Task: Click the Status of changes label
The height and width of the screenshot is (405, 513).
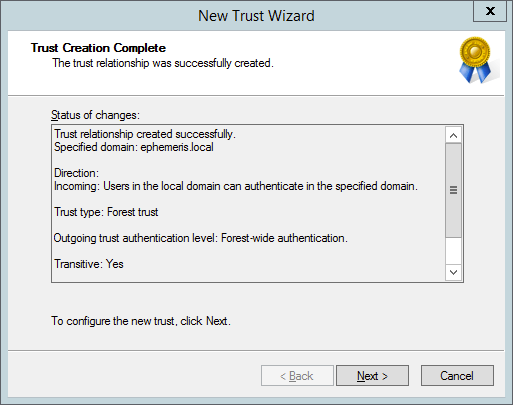Action: pos(95,115)
